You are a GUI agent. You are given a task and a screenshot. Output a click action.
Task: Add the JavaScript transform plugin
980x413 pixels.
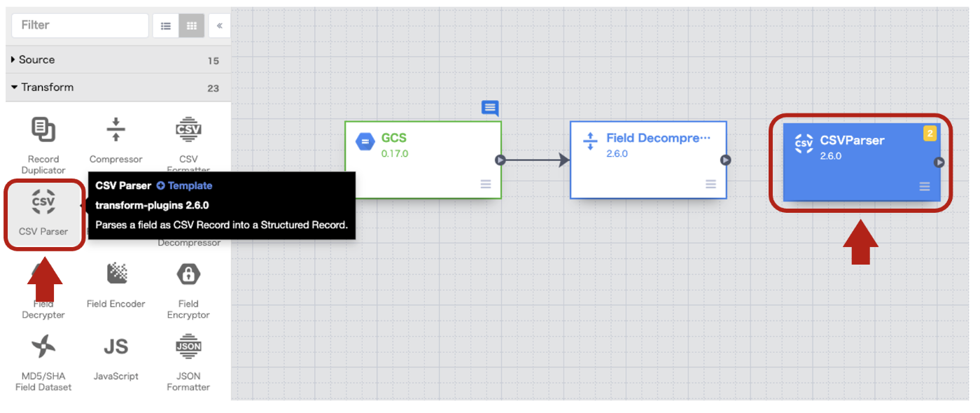115,358
